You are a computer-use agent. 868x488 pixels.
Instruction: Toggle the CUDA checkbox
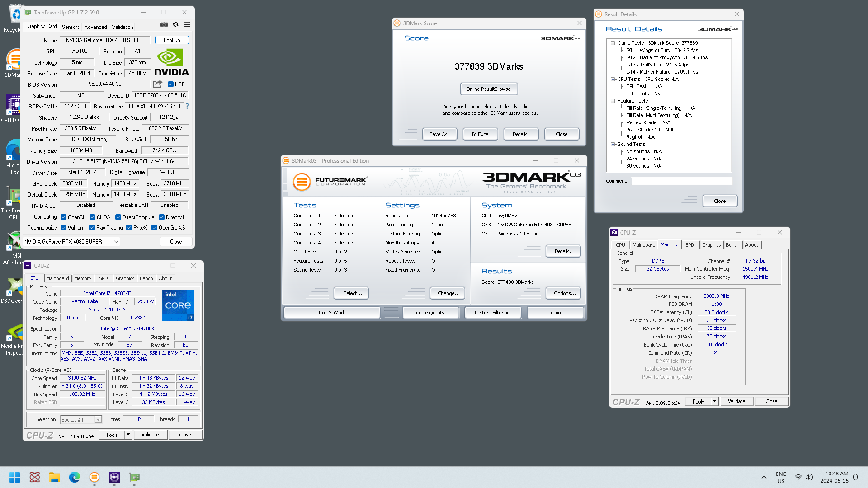(92, 217)
